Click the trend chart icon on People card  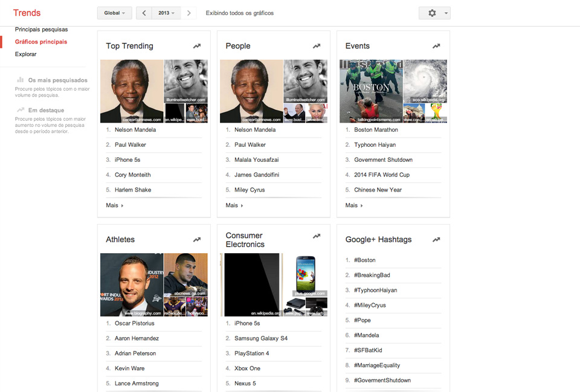click(x=316, y=45)
